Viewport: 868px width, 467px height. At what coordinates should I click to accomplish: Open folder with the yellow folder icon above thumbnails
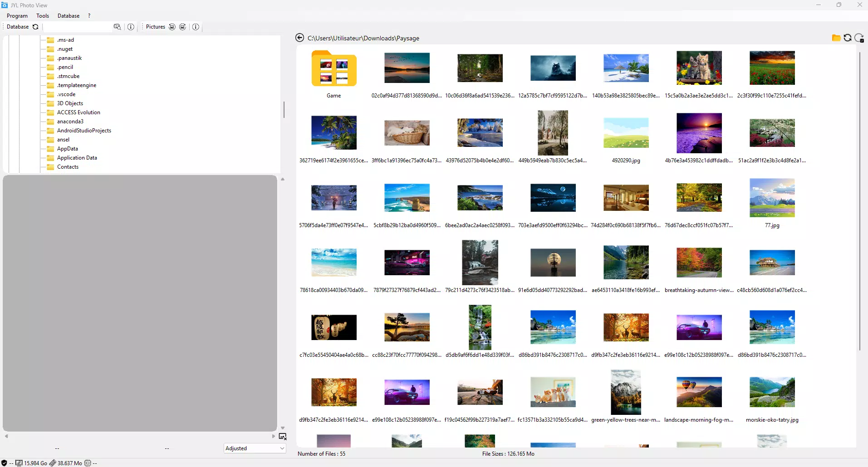coord(836,38)
